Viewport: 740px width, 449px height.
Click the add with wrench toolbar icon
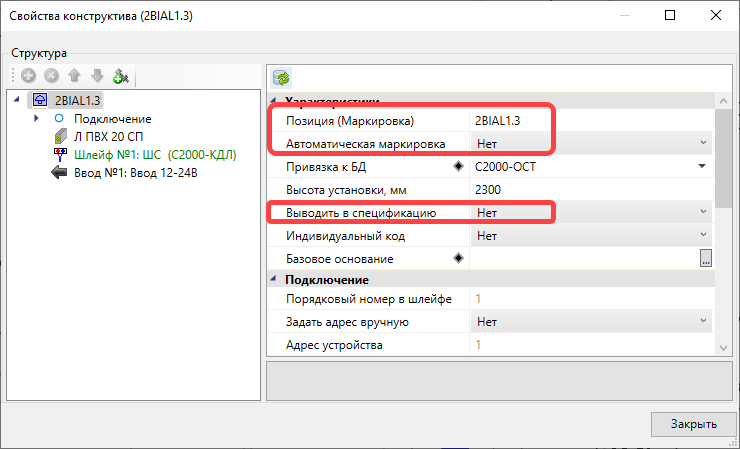(x=121, y=76)
